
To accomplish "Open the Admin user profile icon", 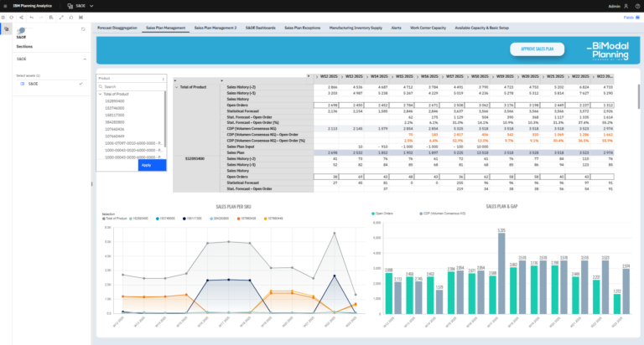I will 626,6.
